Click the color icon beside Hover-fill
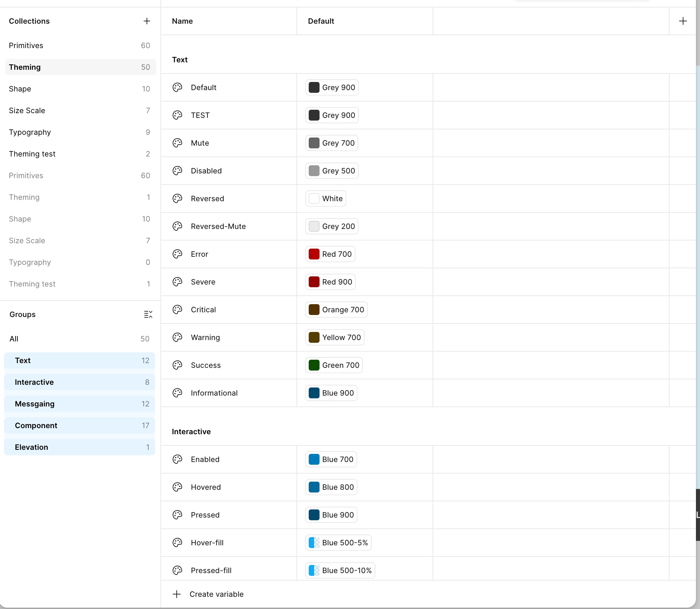This screenshot has height=609, width=700. click(x=177, y=543)
